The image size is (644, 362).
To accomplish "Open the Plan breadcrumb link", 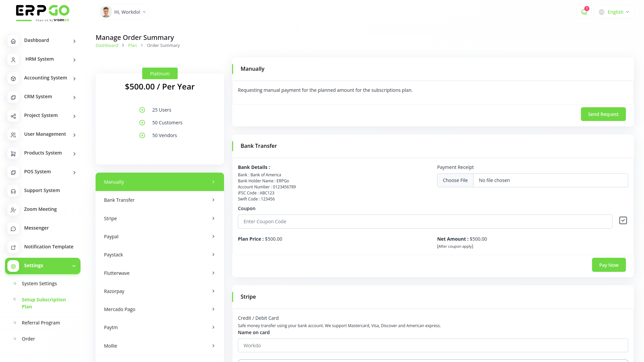I will (132, 45).
